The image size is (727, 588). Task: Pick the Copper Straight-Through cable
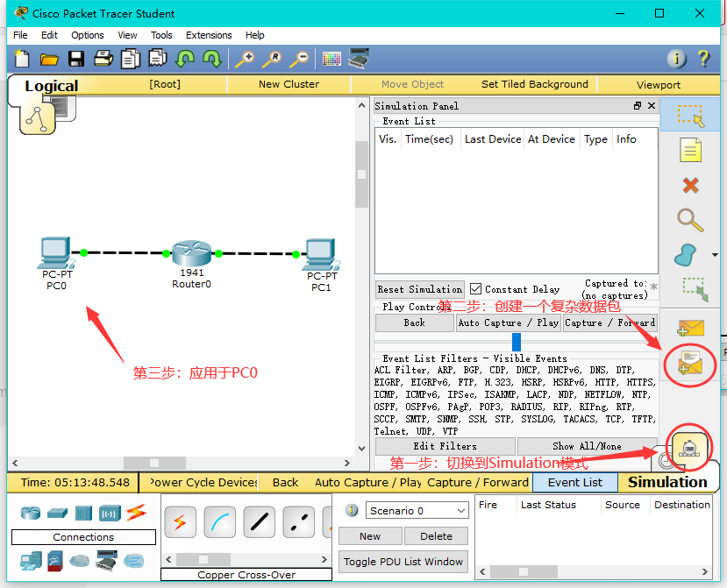pos(260,522)
